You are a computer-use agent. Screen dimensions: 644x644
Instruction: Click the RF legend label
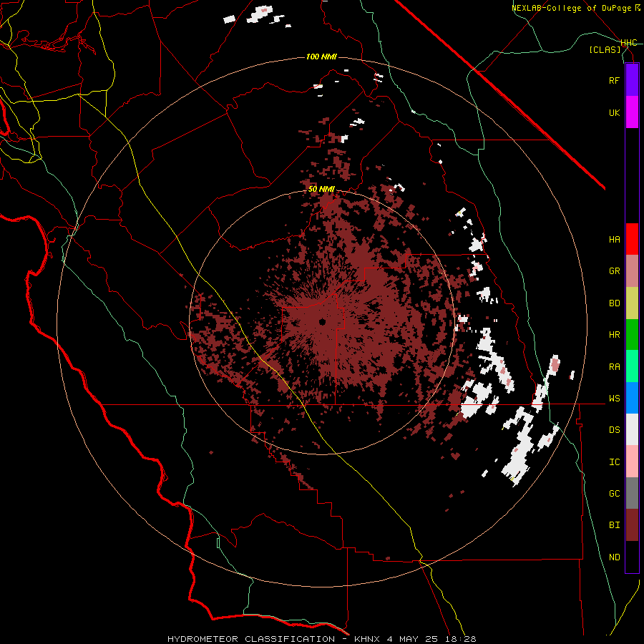614,80
